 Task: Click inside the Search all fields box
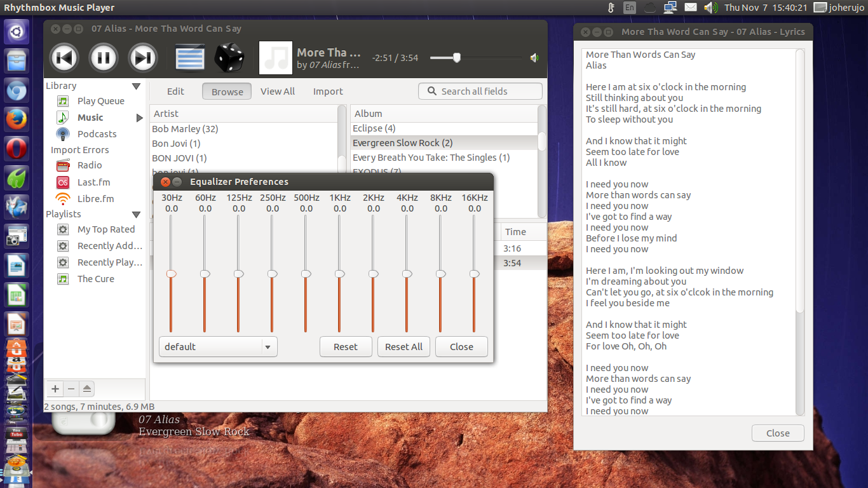[483, 91]
